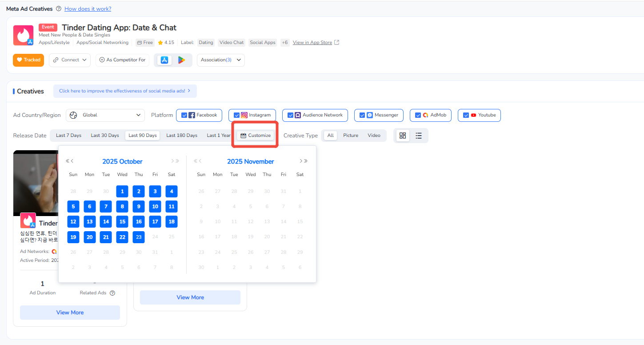644x345 pixels.
Task: Select the Video creative type
Action: click(x=374, y=136)
